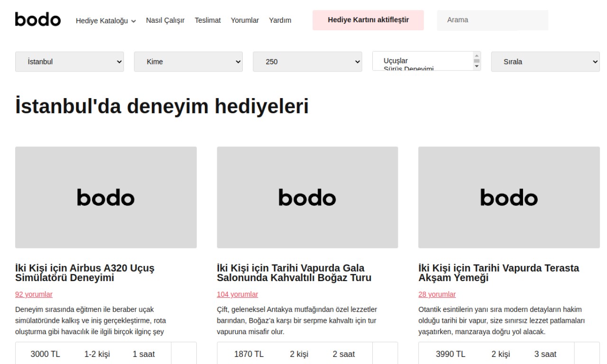Open the 92 yorumlar reviews link
607x364 pixels.
pos(34,294)
